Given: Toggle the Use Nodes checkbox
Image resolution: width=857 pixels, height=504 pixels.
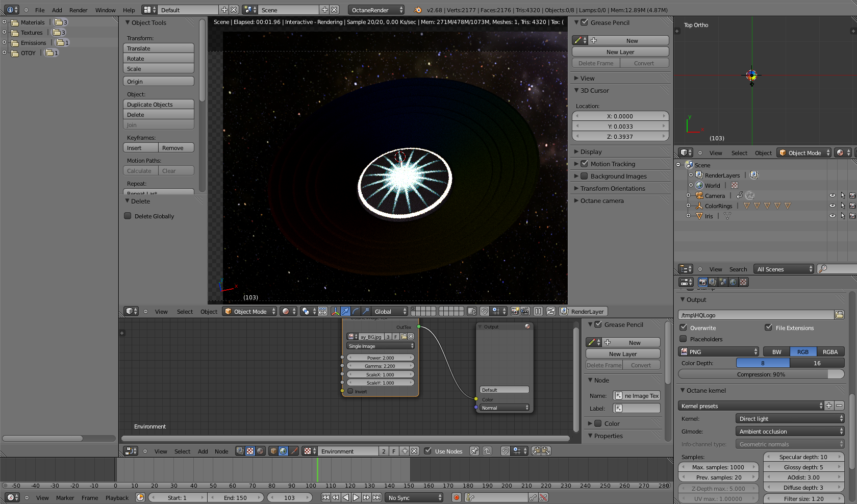Looking at the screenshot, I should pos(427,451).
